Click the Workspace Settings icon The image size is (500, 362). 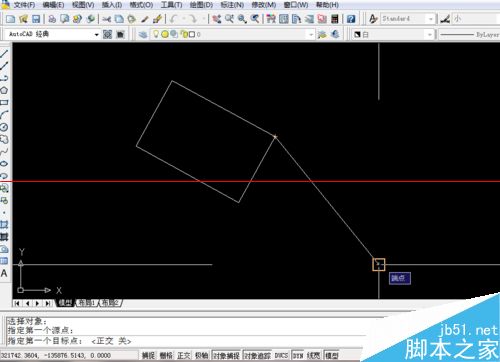coord(107,34)
